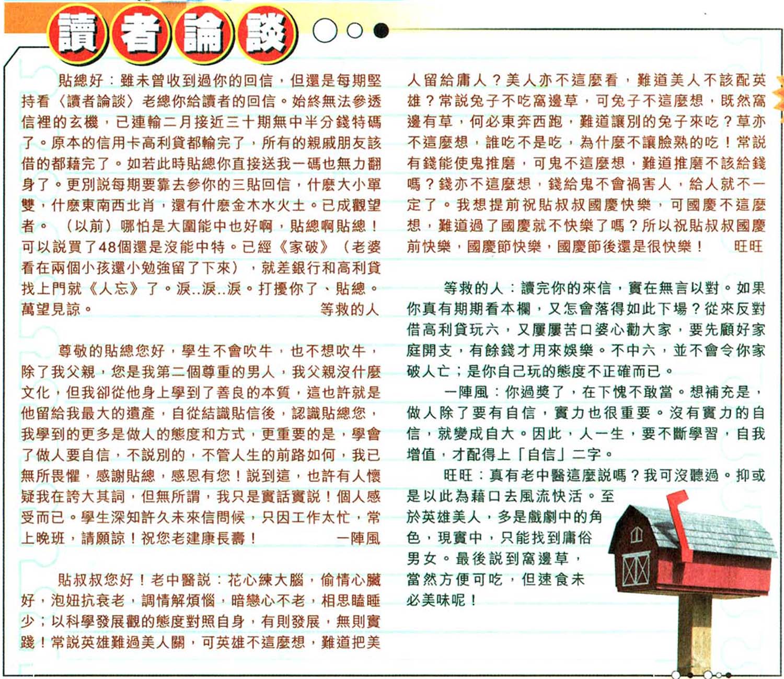
Task: Click the text '學生不會吹牛'
Action: click(x=227, y=351)
